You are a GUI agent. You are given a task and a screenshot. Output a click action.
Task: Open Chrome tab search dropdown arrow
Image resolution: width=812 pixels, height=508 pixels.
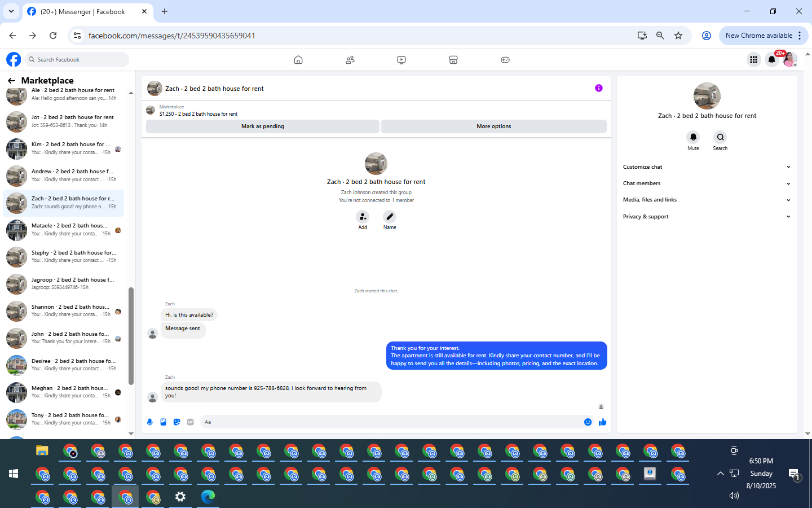click(x=11, y=11)
